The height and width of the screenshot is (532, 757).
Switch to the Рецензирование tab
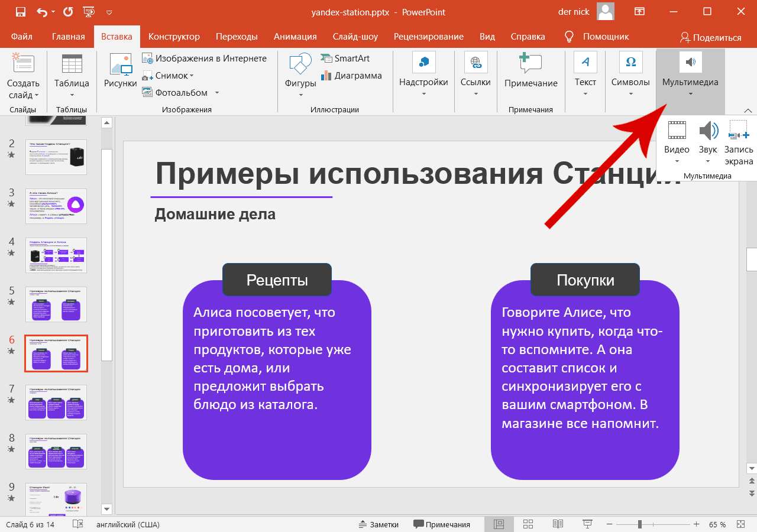pos(429,37)
